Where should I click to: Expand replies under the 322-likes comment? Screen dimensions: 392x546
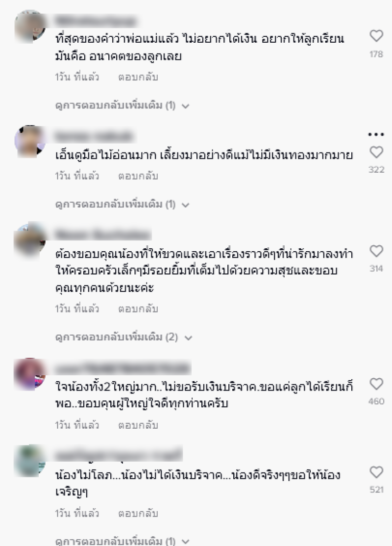(x=122, y=204)
